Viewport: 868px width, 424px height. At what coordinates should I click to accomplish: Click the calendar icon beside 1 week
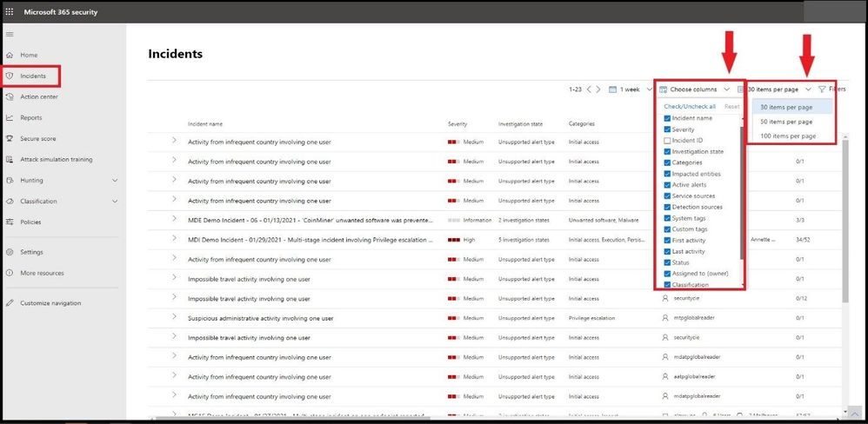pyautogui.click(x=612, y=89)
